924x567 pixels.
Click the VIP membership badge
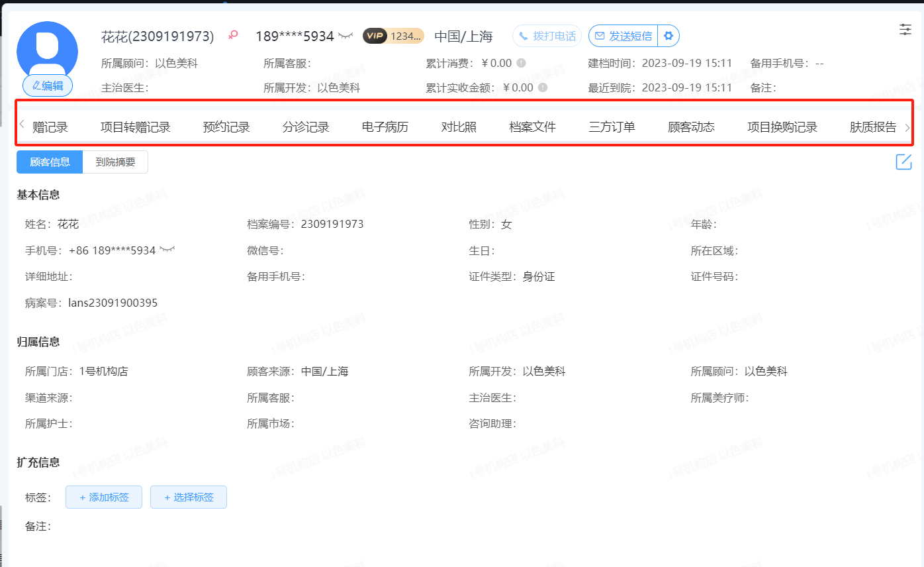pos(393,36)
